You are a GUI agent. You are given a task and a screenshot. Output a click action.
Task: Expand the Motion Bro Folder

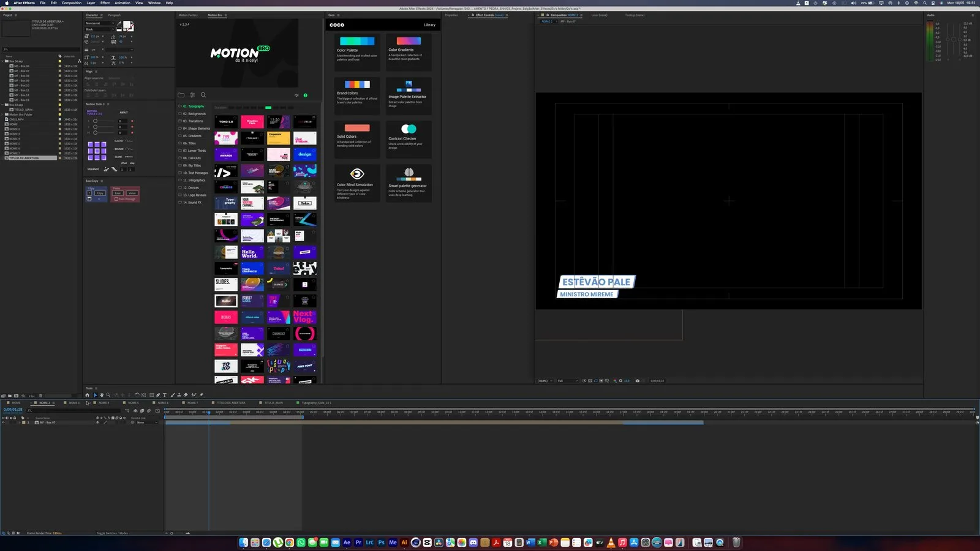click(x=2, y=114)
